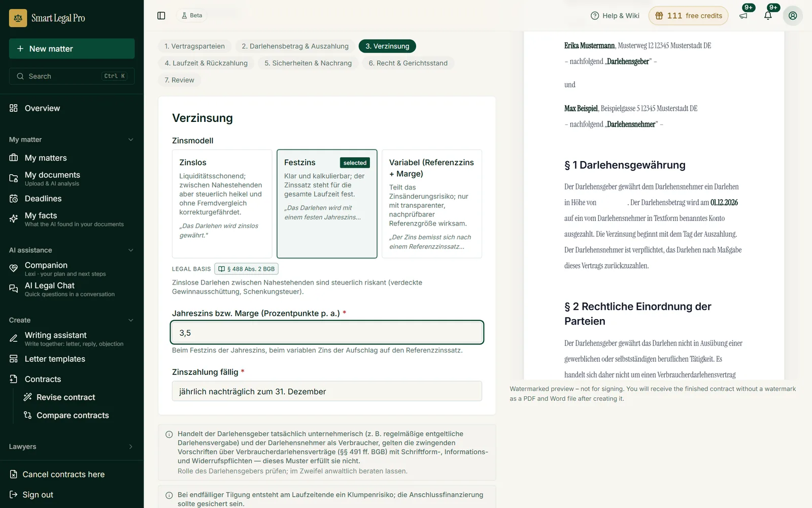Click the Deadlines calendar icon
Image resolution: width=812 pixels, height=508 pixels.
pos(14,199)
